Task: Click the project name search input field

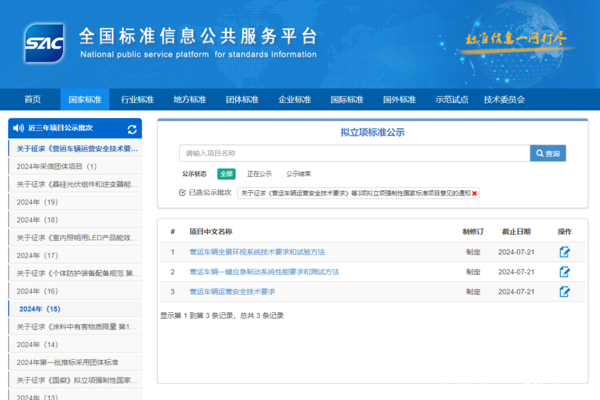Action: tap(354, 153)
